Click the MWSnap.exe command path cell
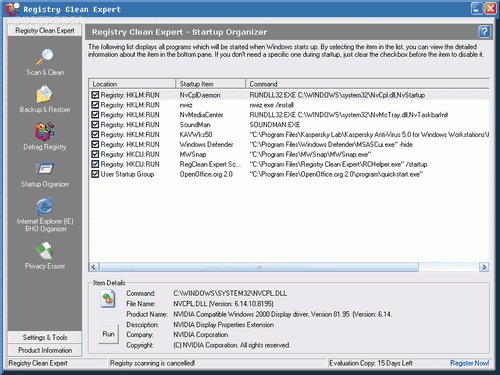Screen dimensions: 500x375 (310, 154)
